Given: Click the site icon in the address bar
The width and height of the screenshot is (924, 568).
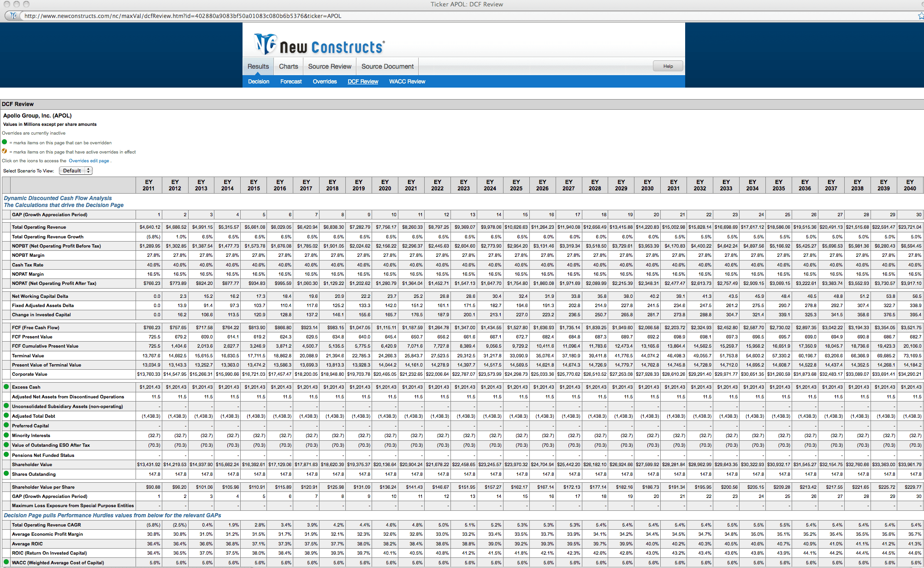Looking at the screenshot, I should (x=13, y=16).
